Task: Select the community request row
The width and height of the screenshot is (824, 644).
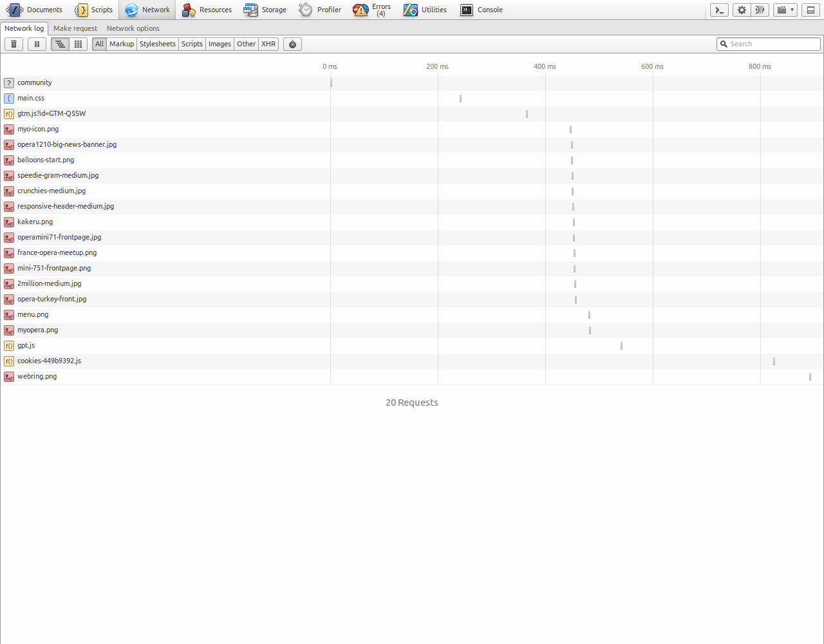Action: (x=412, y=82)
